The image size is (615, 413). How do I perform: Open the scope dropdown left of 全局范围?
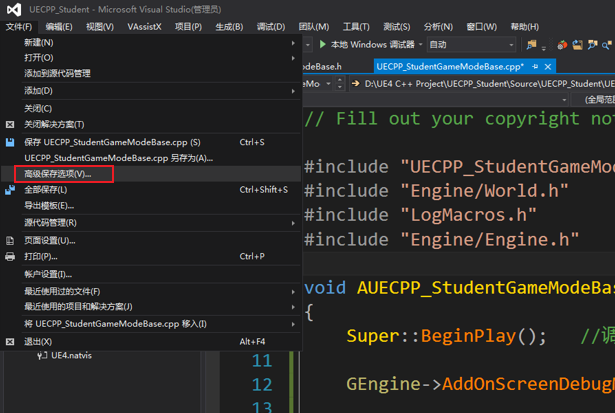tap(564, 100)
